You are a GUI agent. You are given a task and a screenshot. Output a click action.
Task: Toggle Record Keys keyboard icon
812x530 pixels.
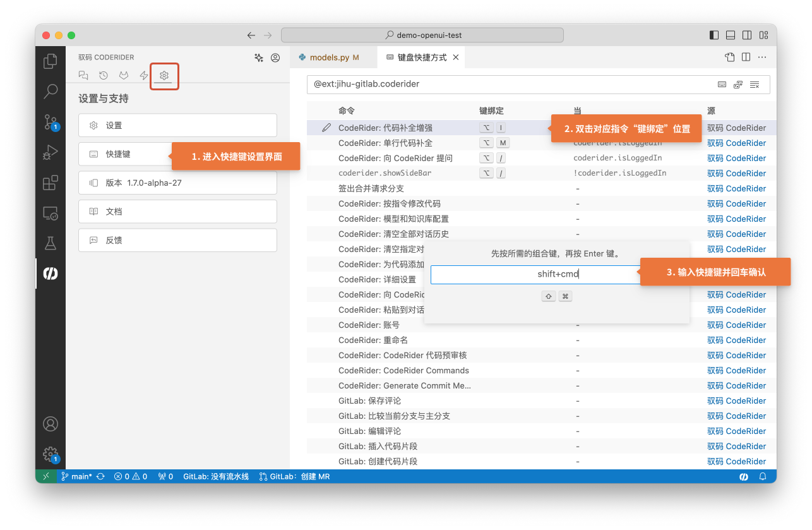[722, 84]
